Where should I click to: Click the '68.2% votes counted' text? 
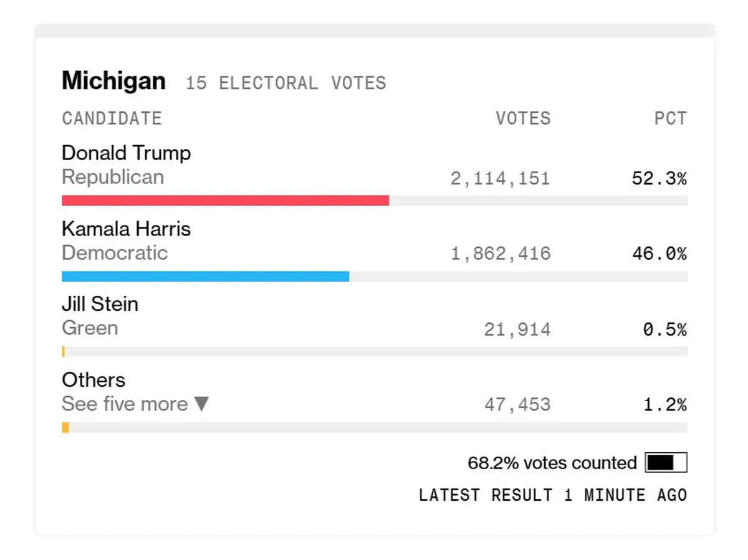pyautogui.click(x=552, y=463)
